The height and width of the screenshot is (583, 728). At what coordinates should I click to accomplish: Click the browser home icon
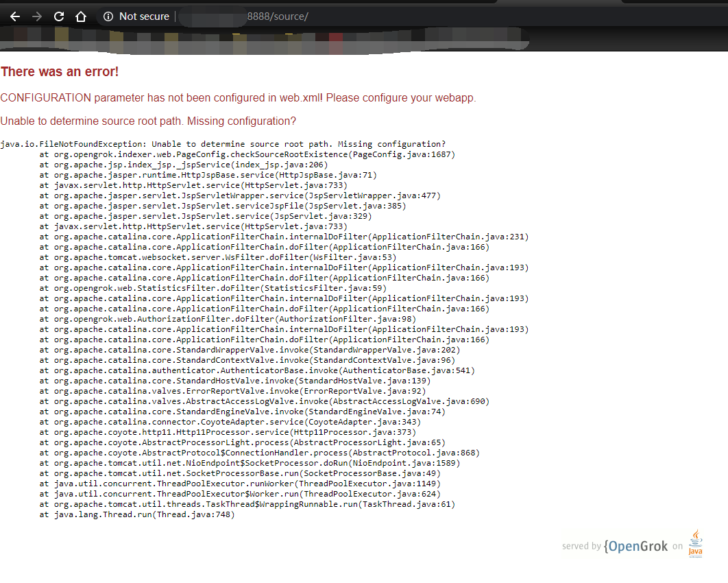(80, 16)
